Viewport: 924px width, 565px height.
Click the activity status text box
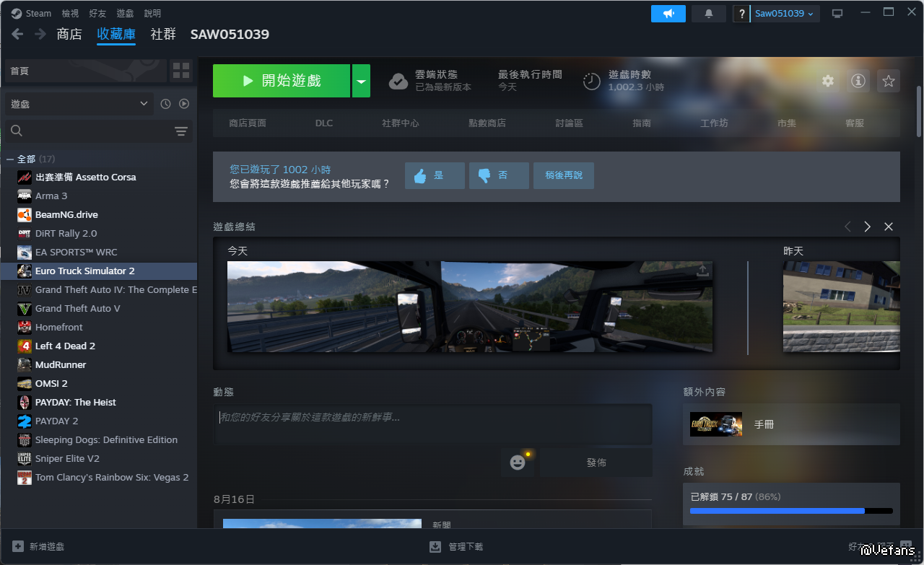pyautogui.click(x=432, y=424)
